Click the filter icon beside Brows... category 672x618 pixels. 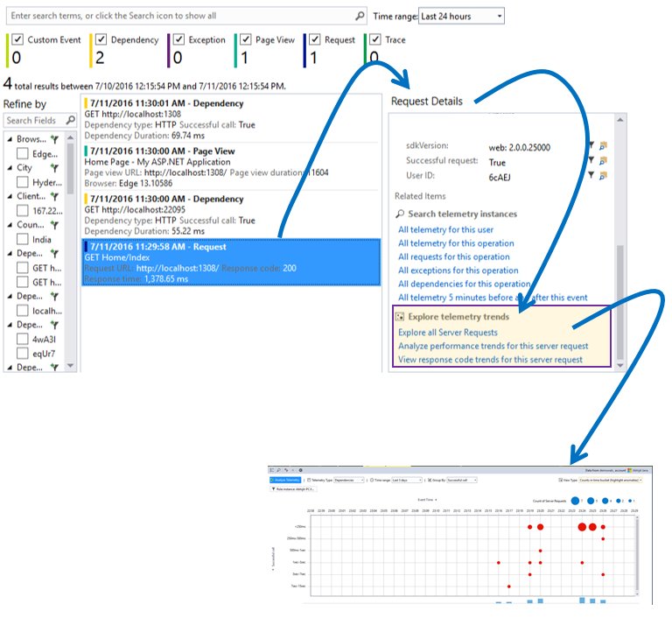point(54,139)
